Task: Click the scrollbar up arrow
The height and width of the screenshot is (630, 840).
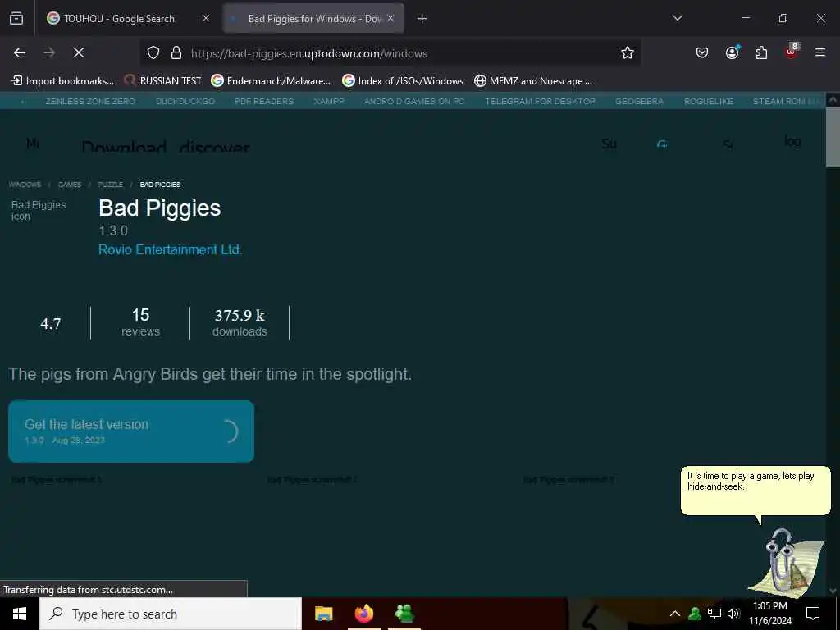Action: [x=833, y=99]
